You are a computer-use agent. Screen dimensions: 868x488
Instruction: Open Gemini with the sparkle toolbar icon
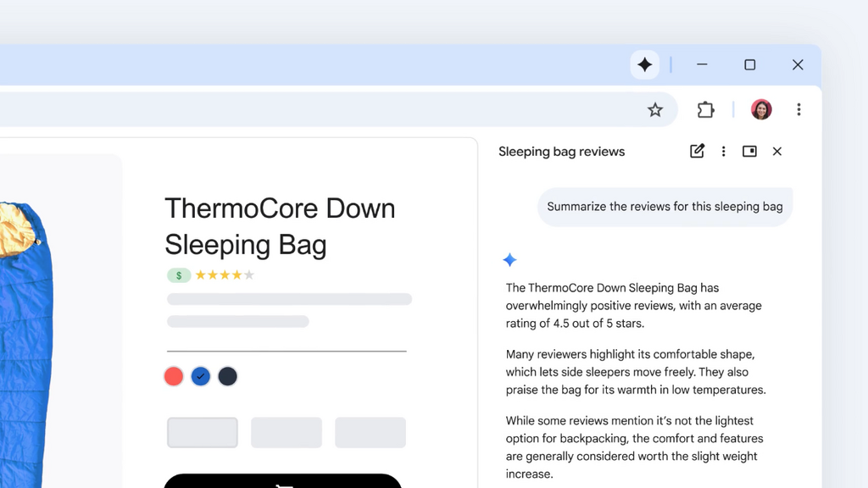pyautogui.click(x=645, y=64)
